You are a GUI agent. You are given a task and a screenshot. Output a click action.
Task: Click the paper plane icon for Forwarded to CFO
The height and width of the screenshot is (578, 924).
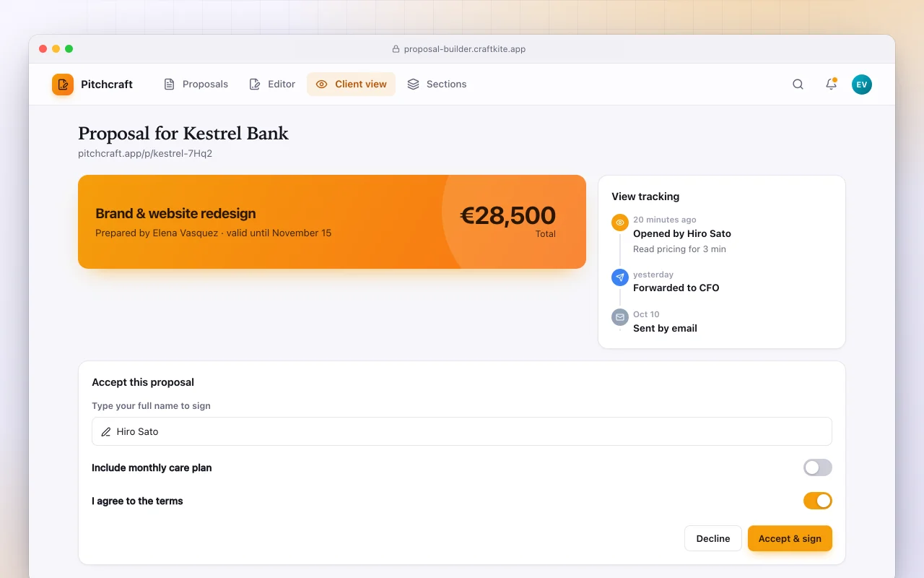tap(619, 277)
